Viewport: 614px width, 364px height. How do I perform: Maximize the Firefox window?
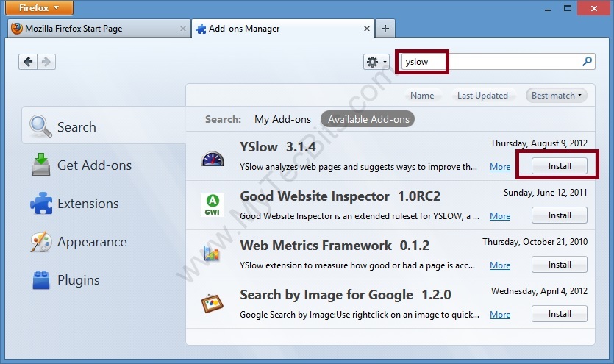coord(568,8)
